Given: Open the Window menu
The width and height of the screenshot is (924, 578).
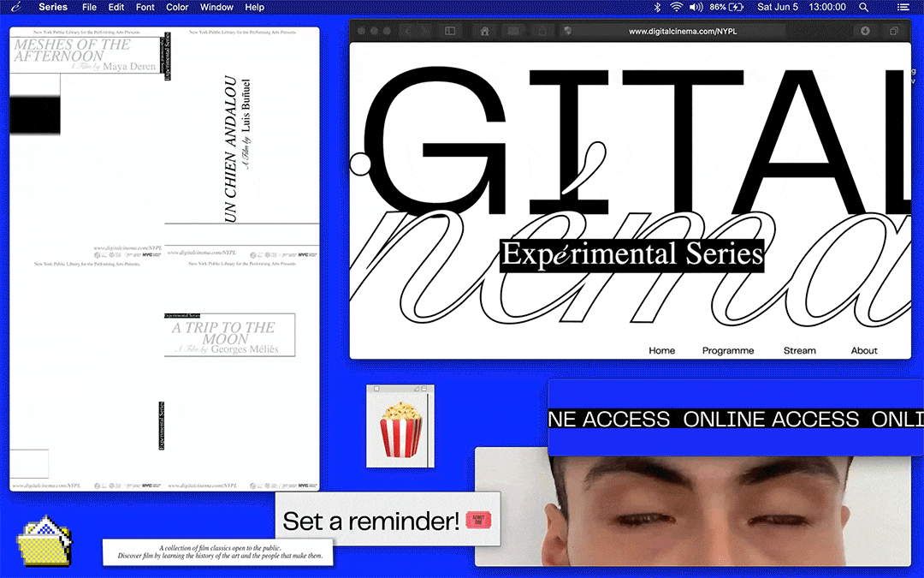Looking at the screenshot, I should pos(216,7).
